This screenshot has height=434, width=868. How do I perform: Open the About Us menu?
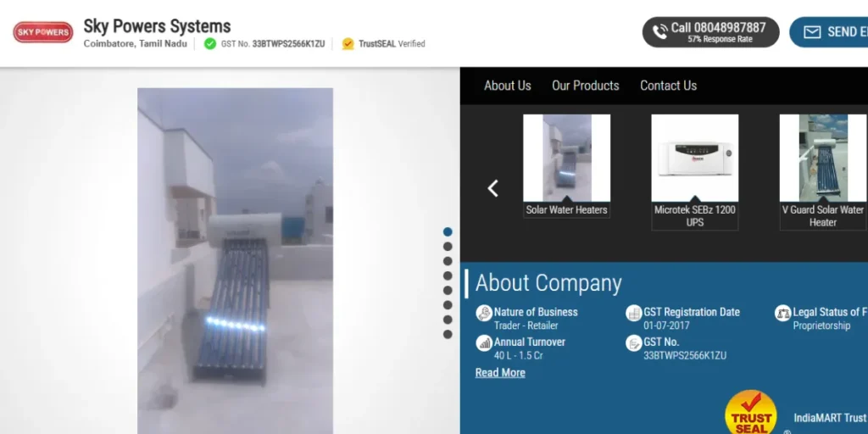click(x=507, y=86)
